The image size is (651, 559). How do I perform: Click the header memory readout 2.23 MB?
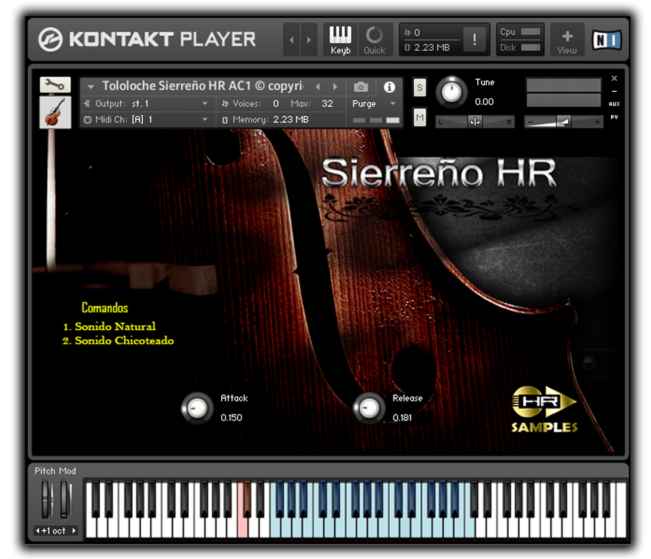coord(432,48)
